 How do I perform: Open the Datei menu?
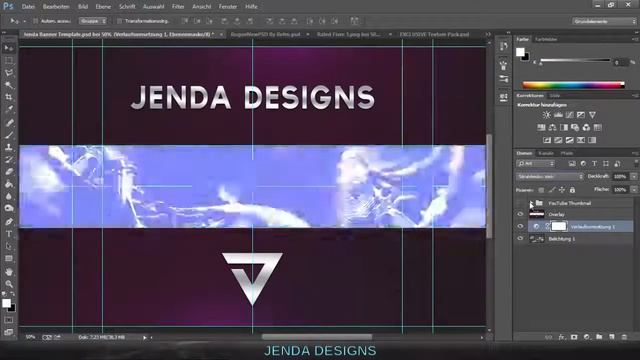[28, 7]
